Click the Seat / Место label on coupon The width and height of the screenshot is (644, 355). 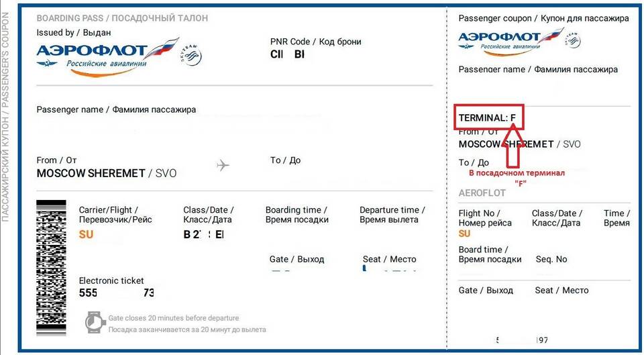[561, 290]
